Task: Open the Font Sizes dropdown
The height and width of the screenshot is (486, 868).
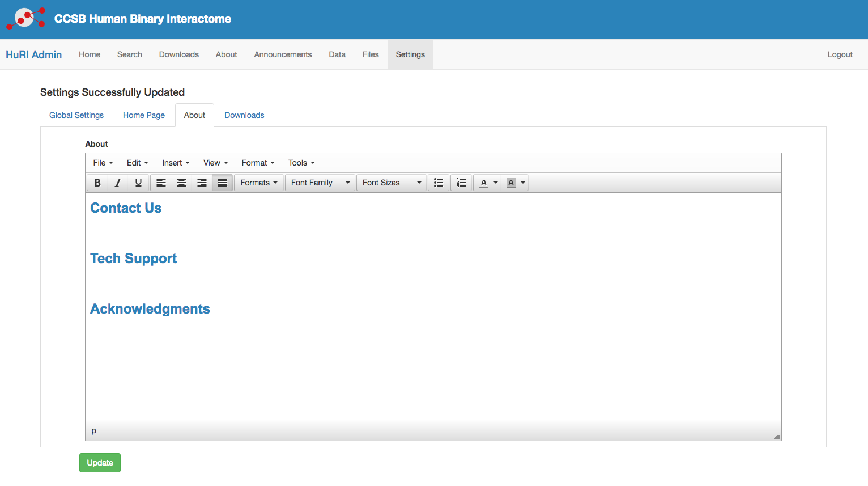Action: (x=392, y=183)
